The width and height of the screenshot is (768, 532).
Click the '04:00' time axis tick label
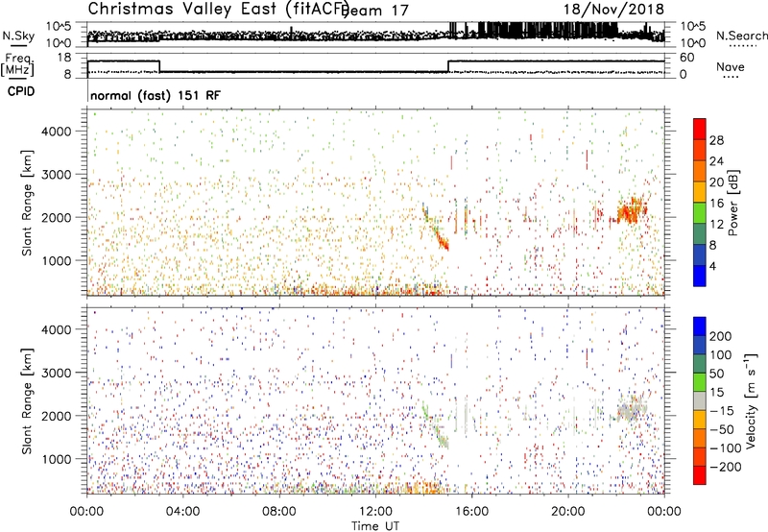point(183,512)
